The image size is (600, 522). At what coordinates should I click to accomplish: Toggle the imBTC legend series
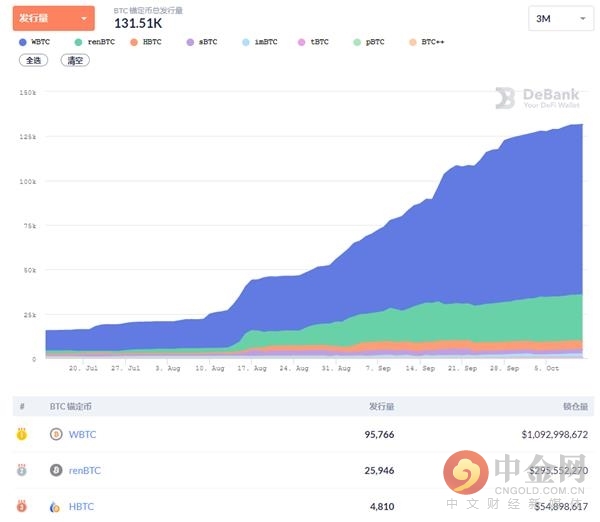(260, 42)
